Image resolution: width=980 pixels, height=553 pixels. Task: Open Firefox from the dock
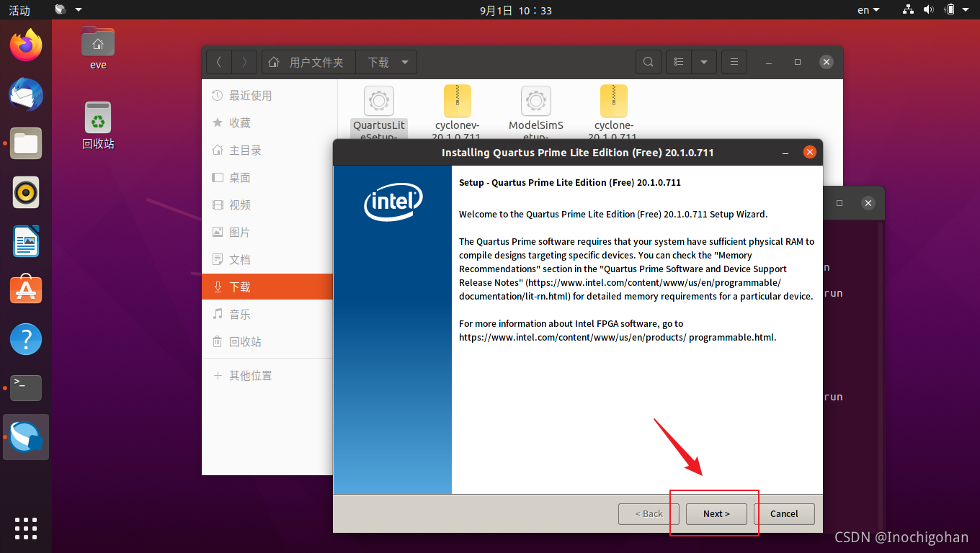coord(26,45)
